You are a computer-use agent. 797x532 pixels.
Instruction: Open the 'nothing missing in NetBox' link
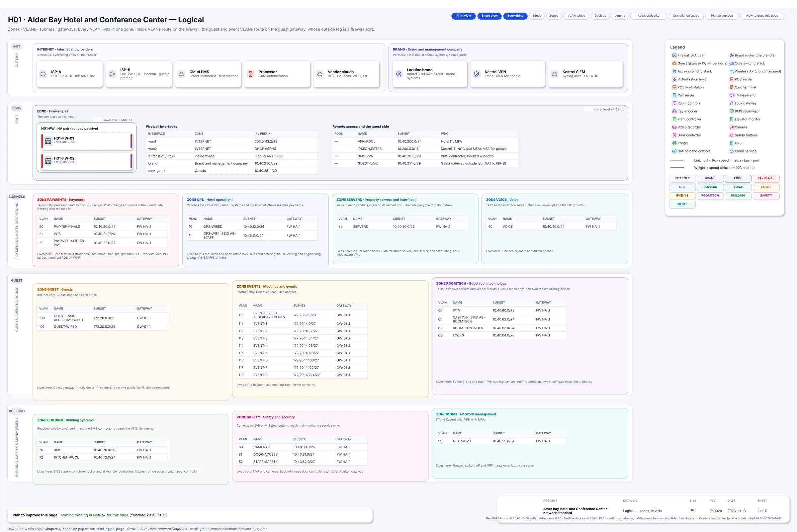tap(94, 515)
